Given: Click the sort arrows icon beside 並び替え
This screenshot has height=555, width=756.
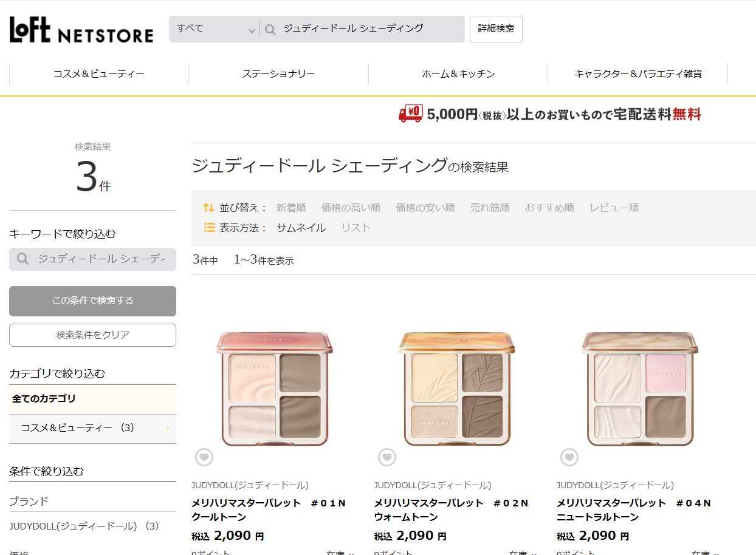Looking at the screenshot, I should pyautogui.click(x=208, y=208).
